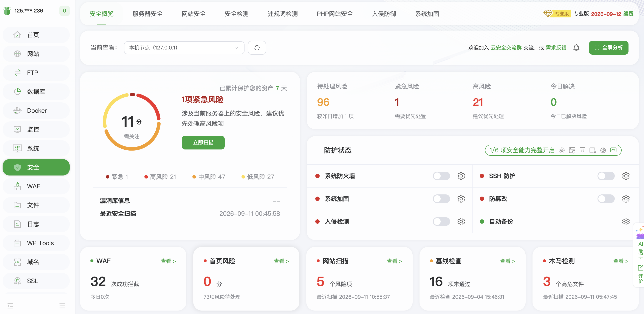
Task: Open the WAF firewall sidebar item
Action: pyautogui.click(x=36, y=186)
